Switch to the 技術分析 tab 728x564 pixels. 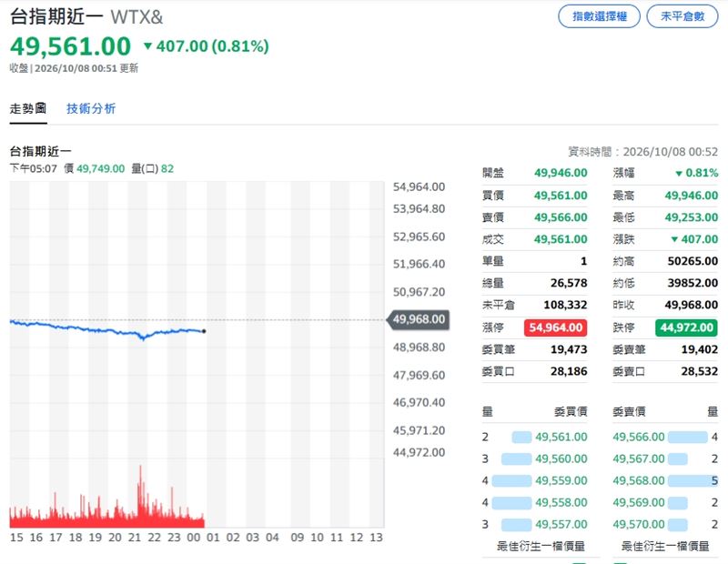point(91,108)
